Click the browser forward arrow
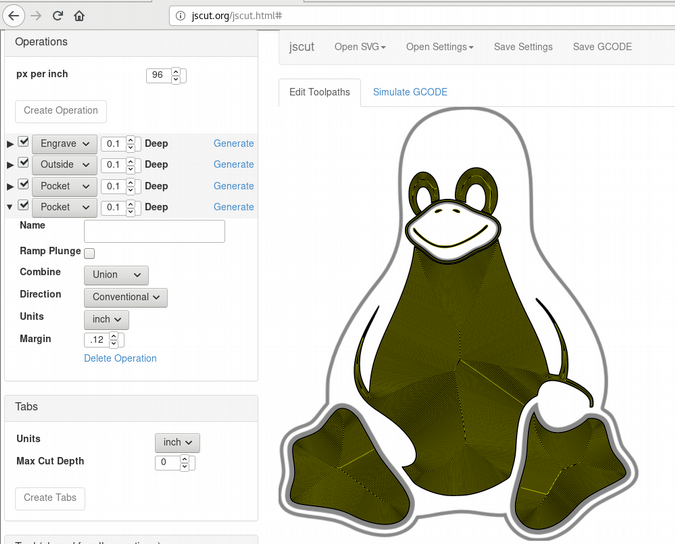 point(36,16)
